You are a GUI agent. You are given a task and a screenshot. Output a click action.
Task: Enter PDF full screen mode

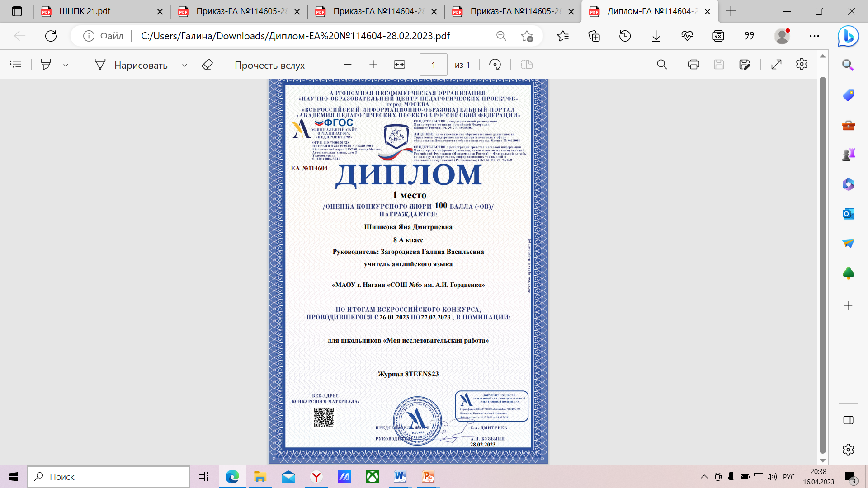coord(776,65)
